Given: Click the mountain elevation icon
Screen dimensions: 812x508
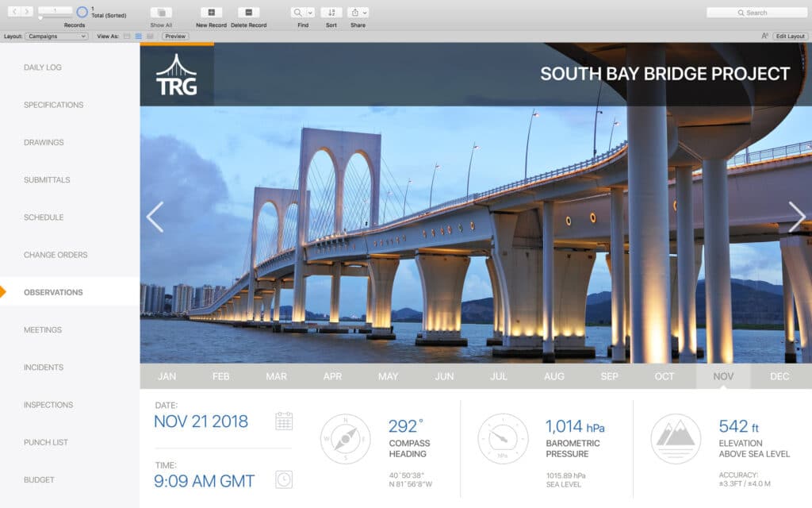Looking at the screenshot, I should pyautogui.click(x=676, y=438).
